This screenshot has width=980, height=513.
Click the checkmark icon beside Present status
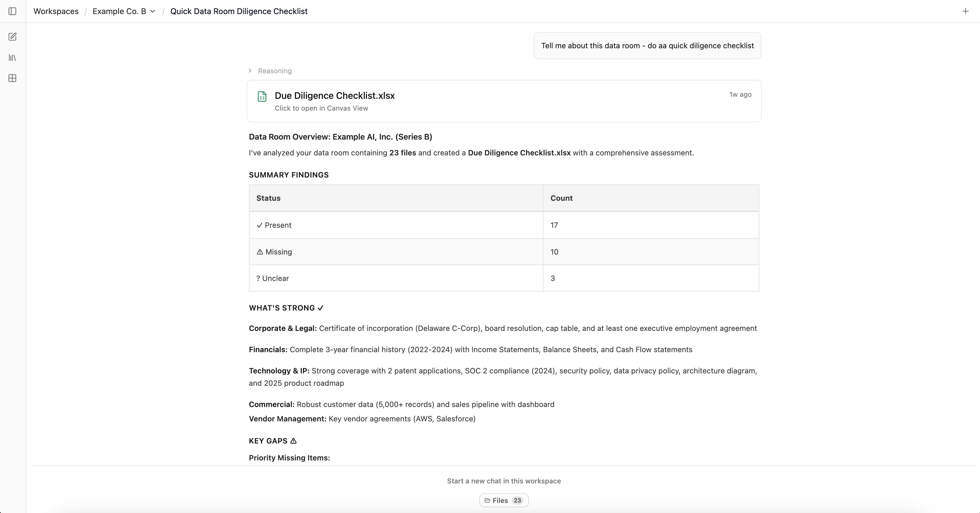(259, 225)
